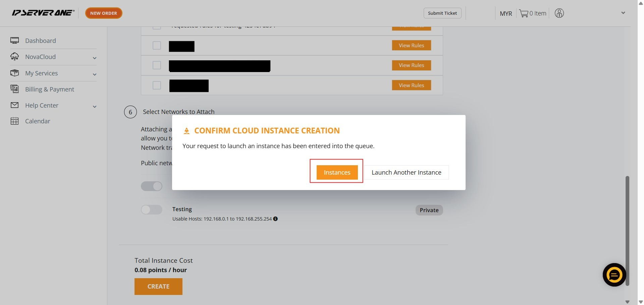
Task: Expand the Help Center sidebar chevron
Action: coord(95,107)
